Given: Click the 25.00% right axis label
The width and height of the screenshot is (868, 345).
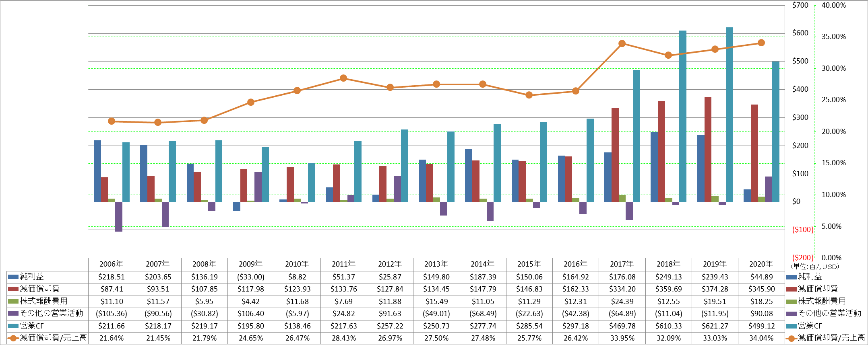Looking at the screenshot, I should pyautogui.click(x=833, y=100).
